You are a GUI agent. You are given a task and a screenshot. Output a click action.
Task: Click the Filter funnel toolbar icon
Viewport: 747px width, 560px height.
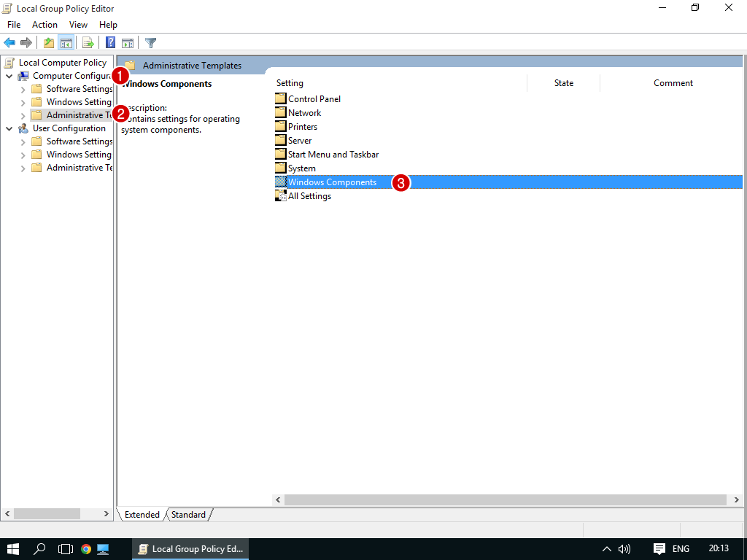(150, 43)
